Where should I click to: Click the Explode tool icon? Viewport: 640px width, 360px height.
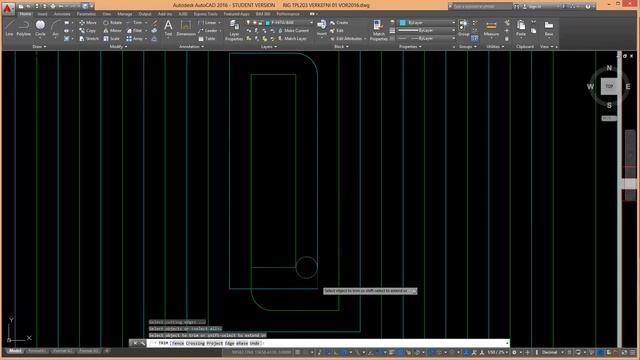154,31
